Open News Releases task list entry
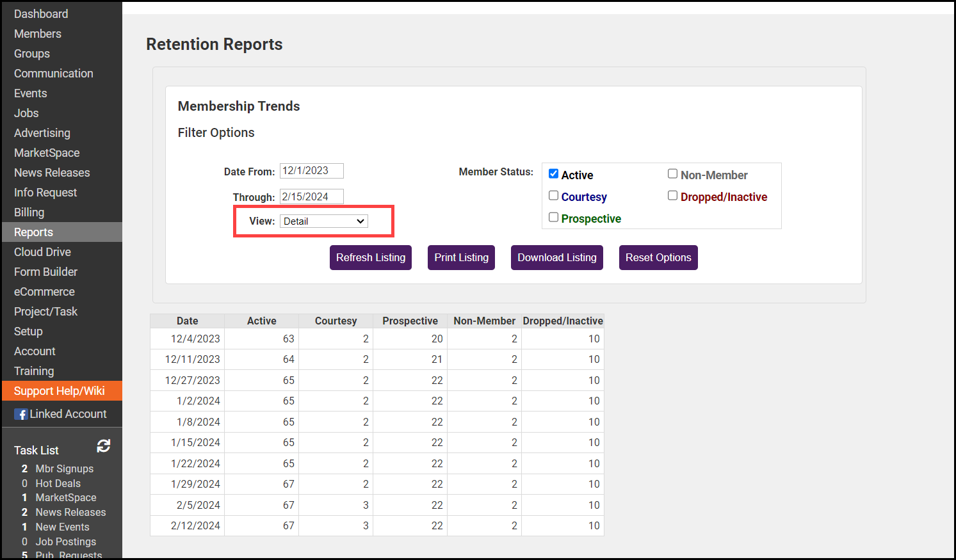956x560 pixels. tap(70, 513)
